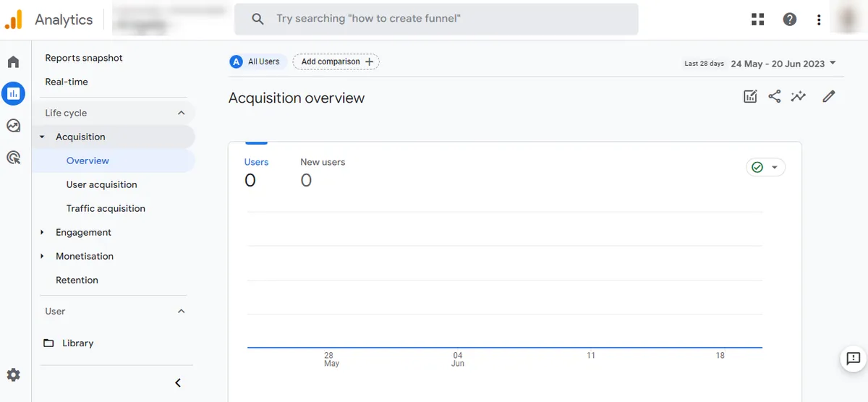868x402 pixels.
Task: Open the date range dropdown
Action: pos(783,64)
